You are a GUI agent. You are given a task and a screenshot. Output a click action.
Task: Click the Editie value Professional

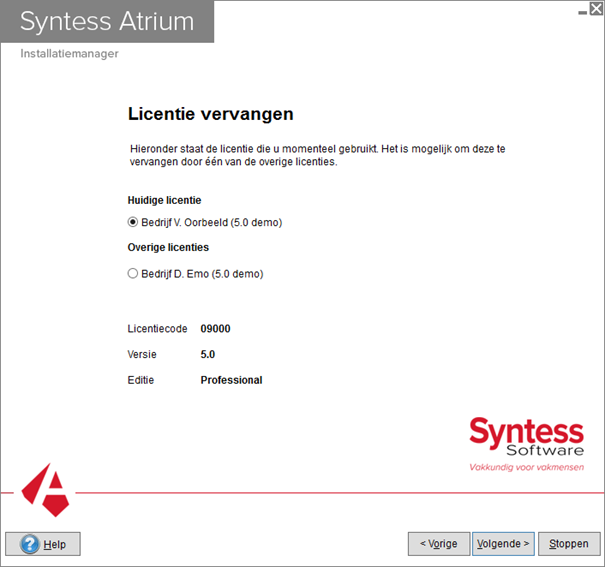(231, 380)
